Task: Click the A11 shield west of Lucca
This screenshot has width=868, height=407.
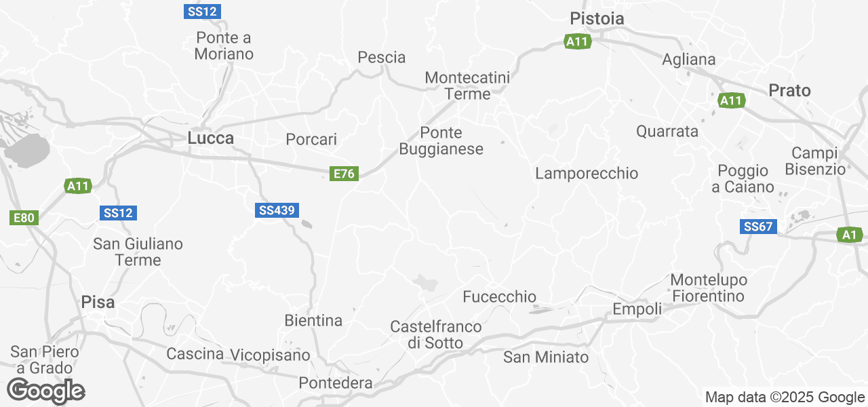Action: pyautogui.click(x=79, y=185)
